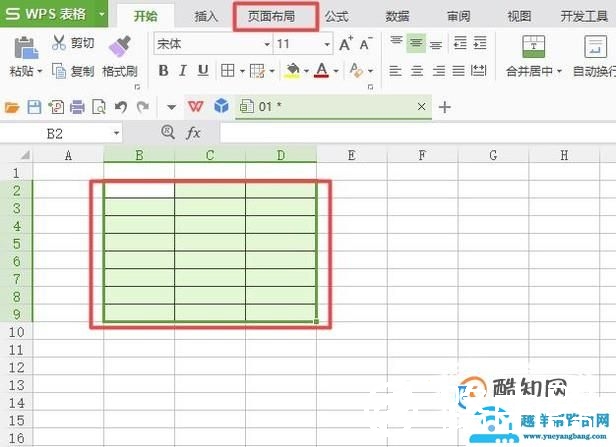The width and height of the screenshot is (616, 447).
Task: Click distributed alignment icon
Action: (478, 71)
